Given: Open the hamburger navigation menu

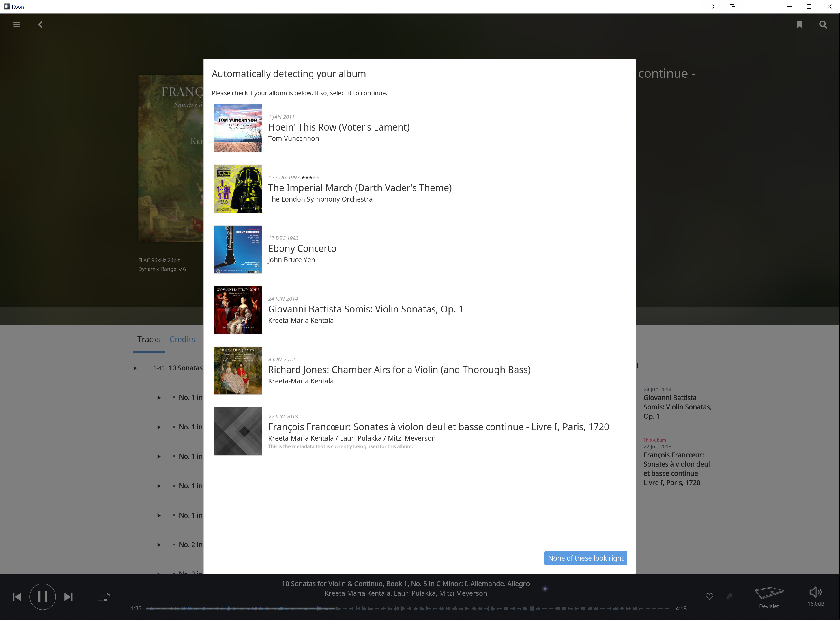Looking at the screenshot, I should [16, 24].
